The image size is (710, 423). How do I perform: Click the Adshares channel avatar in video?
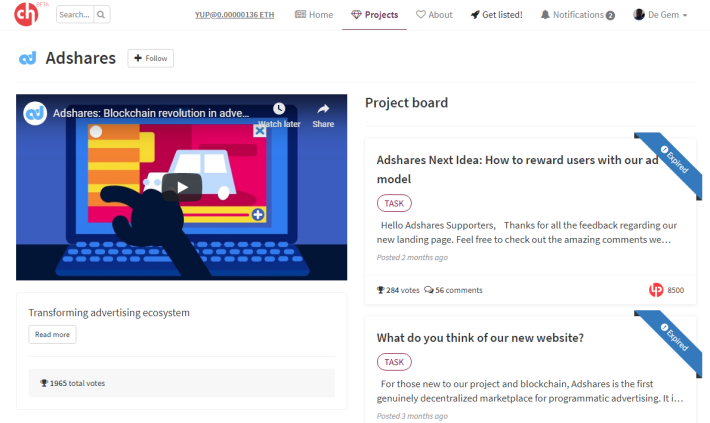pyautogui.click(x=35, y=113)
